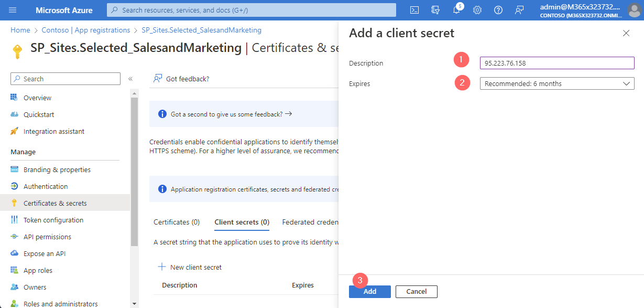
Task: Open the portal hamburger menu
Action: (13, 10)
